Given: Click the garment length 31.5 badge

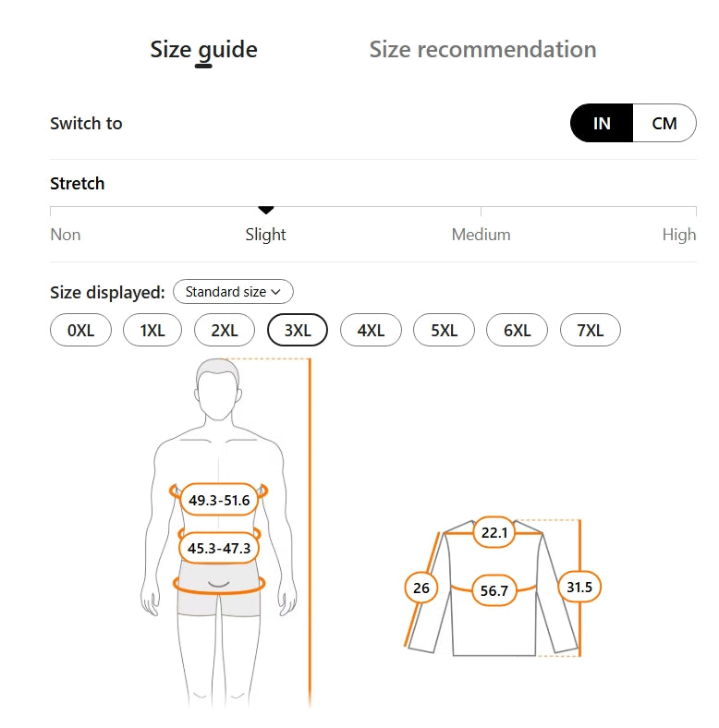Looking at the screenshot, I should [x=579, y=587].
